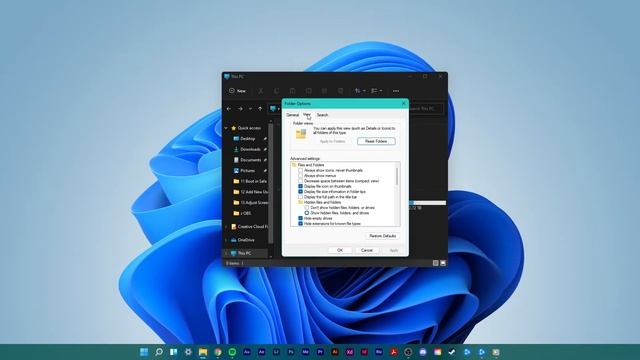640x360 pixels.
Task: Open taskbar Search magnifier
Action: 159,352
